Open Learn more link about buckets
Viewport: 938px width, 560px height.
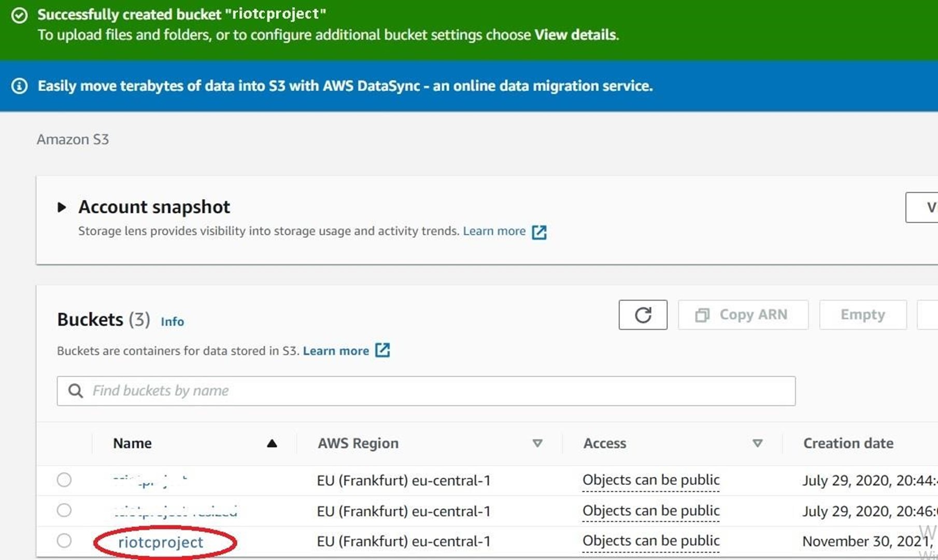pyautogui.click(x=336, y=351)
